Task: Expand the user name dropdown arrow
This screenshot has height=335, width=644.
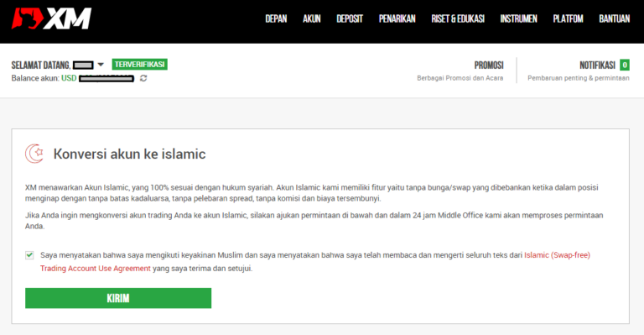Action: pyautogui.click(x=101, y=65)
